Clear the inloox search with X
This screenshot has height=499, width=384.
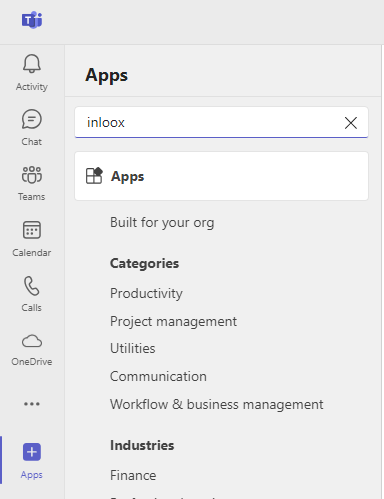pos(351,123)
